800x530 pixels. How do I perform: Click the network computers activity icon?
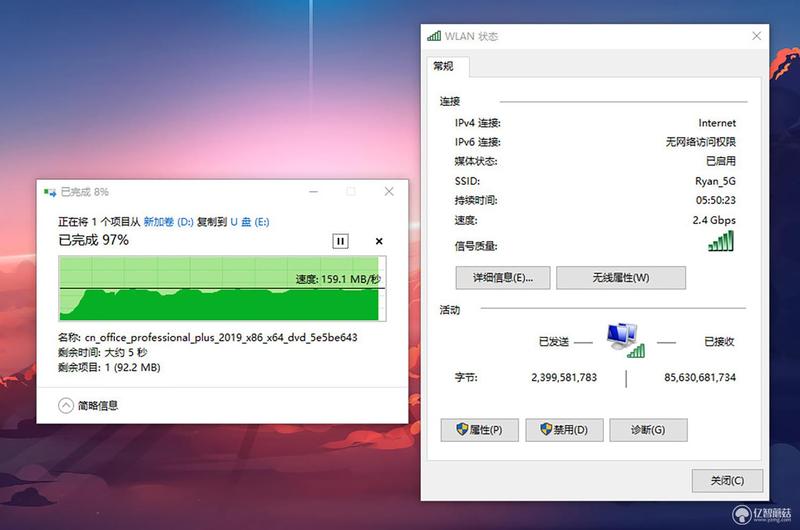click(626, 340)
